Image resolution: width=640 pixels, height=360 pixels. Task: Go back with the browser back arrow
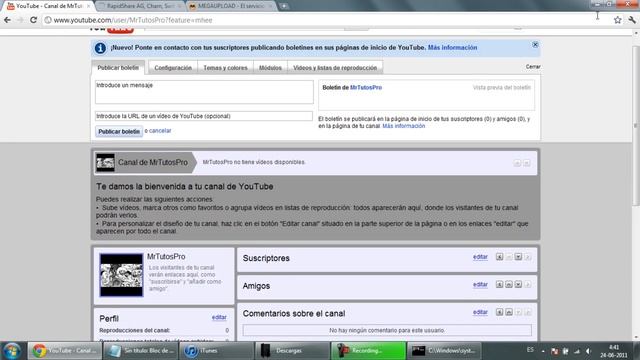7,20
